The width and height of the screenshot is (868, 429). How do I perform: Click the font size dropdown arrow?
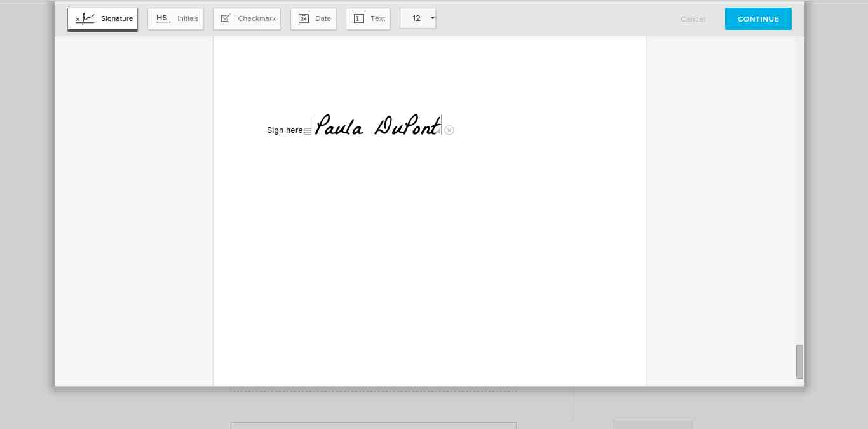coord(433,18)
